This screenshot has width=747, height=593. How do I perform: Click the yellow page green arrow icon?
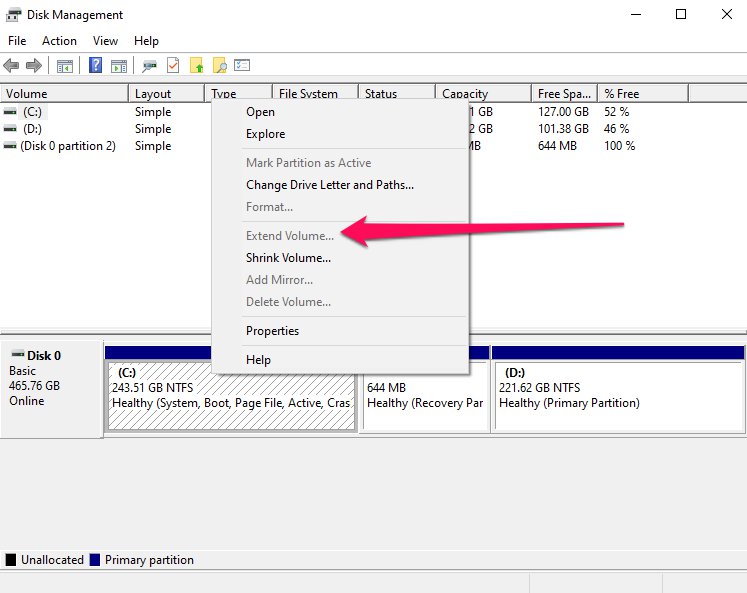coord(196,66)
